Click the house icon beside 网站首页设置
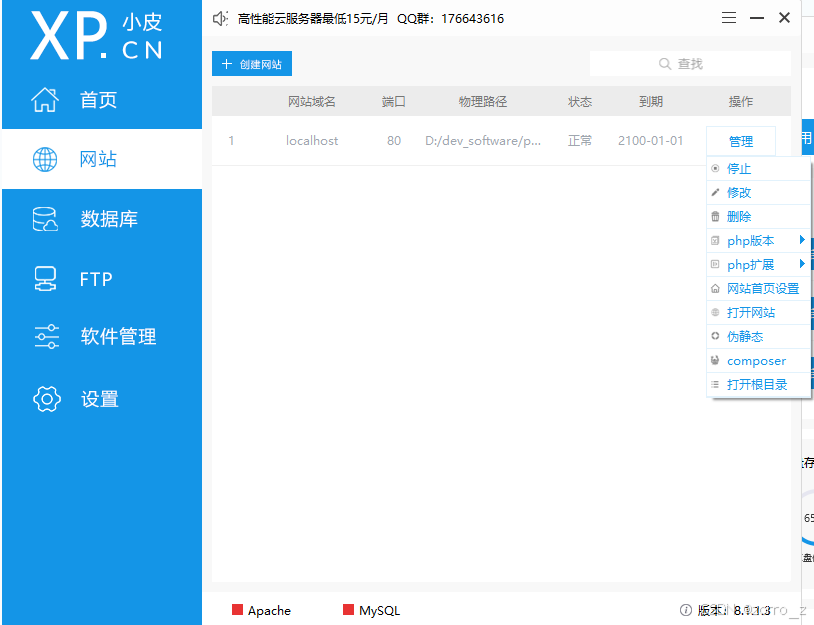The height and width of the screenshot is (625, 814). [715, 289]
